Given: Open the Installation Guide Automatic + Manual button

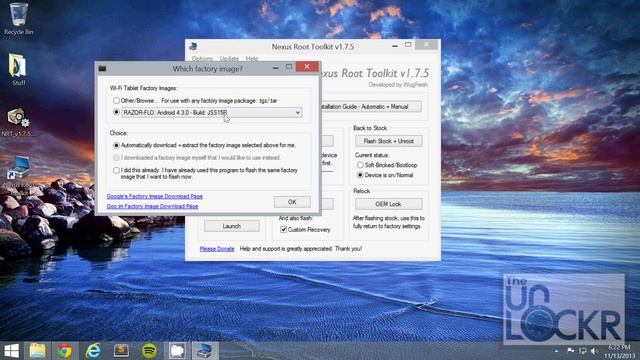Looking at the screenshot, I should coord(371,107).
